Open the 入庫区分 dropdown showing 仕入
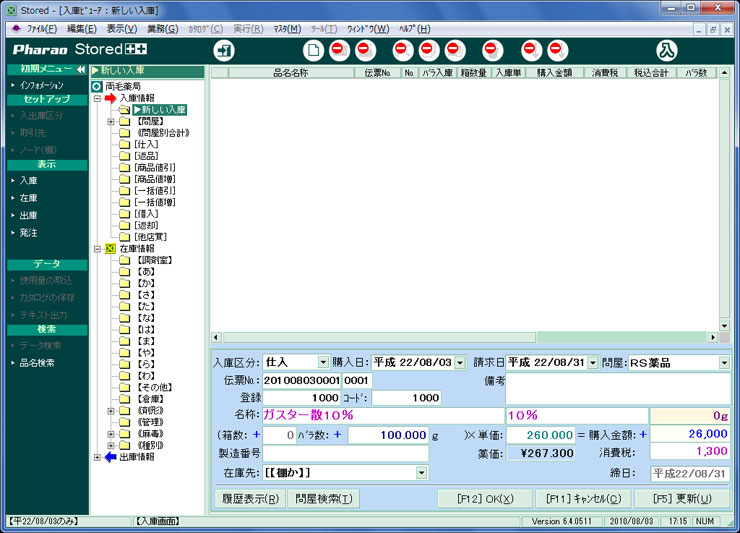 [x=323, y=363]
